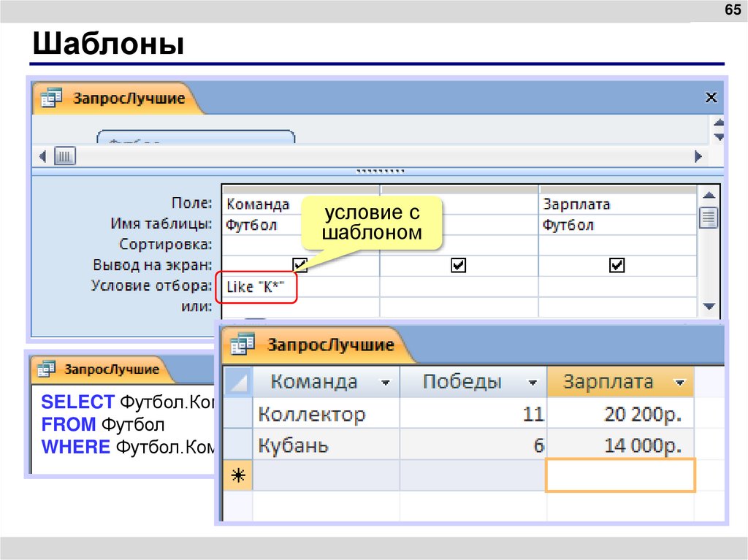Click the Футбол table name under Зарплата
The width and height of the screenshot is (748, 560).
pos(568,225)
